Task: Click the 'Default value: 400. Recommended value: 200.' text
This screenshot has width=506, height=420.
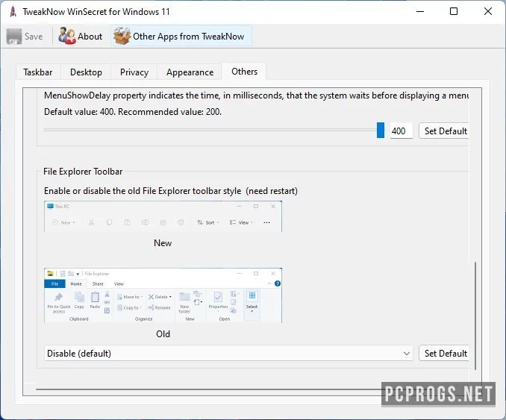Action: click(133, 112)
